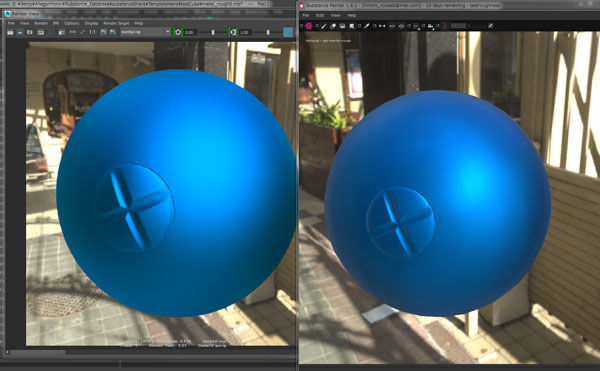
Task: Open the mental ray renderer dropdown
Action: pos(145,32)
